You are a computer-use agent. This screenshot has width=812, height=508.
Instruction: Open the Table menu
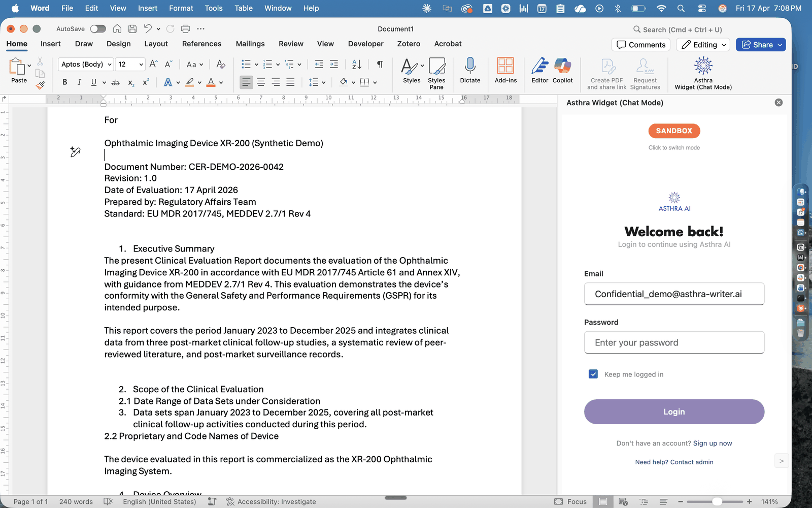(x=243, y=8)
